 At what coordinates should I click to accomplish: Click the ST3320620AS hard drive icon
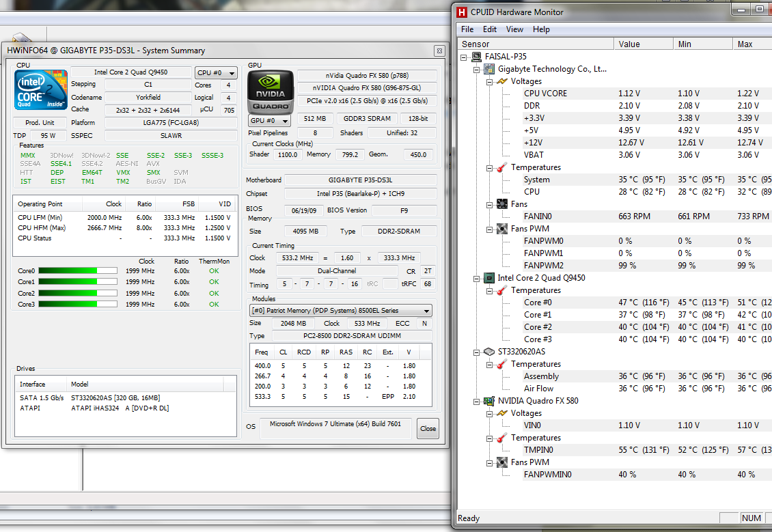(x=489, y=352)
